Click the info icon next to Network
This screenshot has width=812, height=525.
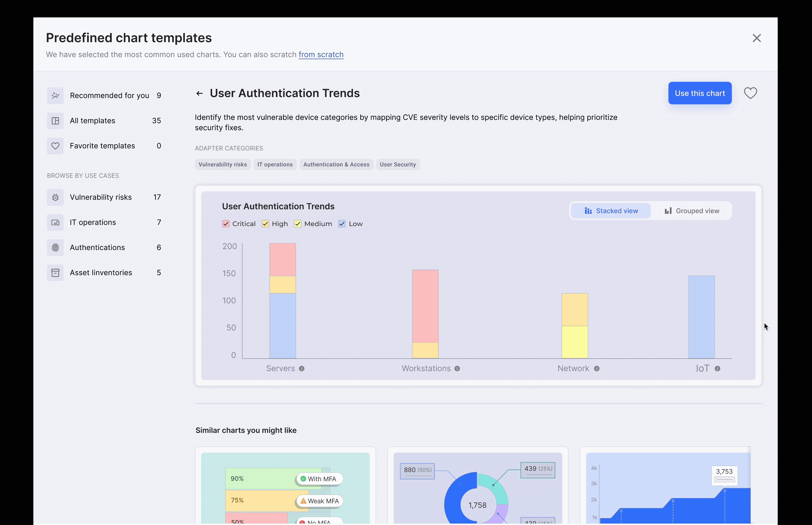[597, 368]
